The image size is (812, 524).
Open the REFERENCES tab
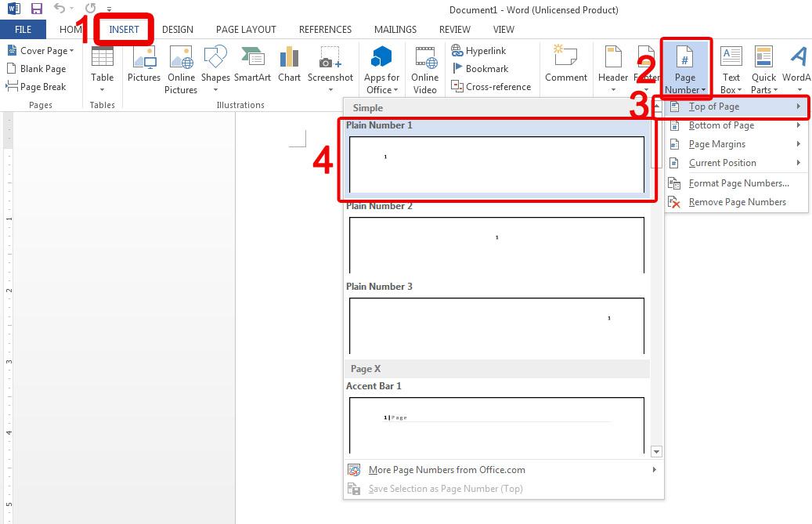(325, 30)
